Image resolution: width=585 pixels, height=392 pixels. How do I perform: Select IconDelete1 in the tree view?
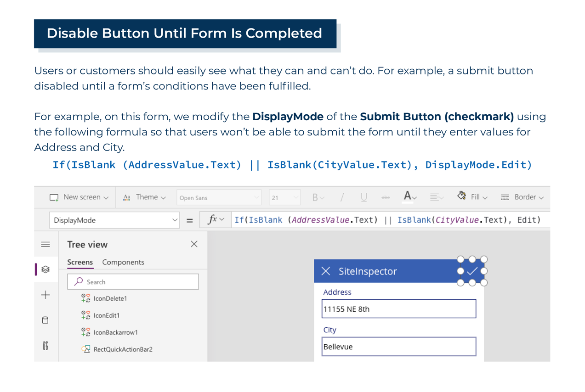click(110, 298)
